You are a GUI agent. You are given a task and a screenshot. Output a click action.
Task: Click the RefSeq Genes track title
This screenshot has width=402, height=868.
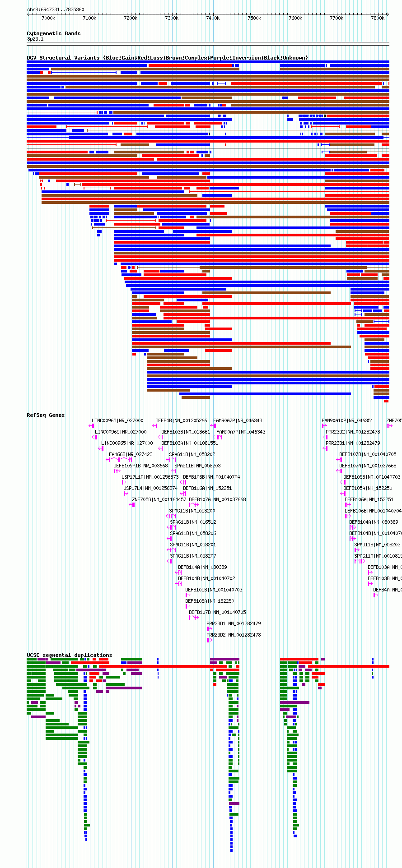click(46, 415)
